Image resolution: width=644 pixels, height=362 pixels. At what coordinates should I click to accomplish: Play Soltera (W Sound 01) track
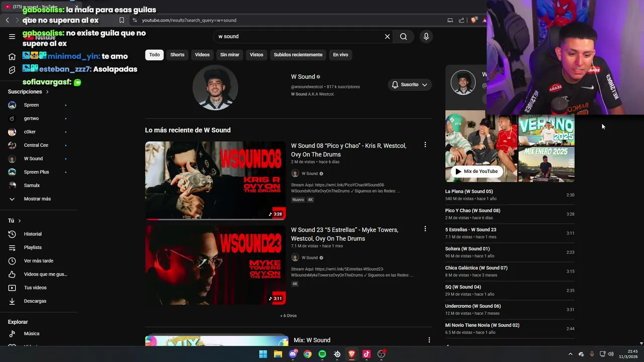click(x=510, y=252)
